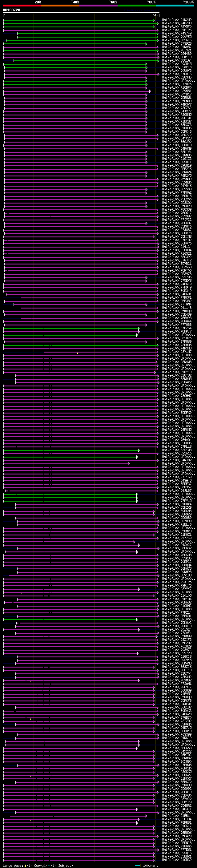Select the UniRef100_A8PR61 label
Image resolution: width=197 pixels, height=868 pixels.
click(177, 822)
